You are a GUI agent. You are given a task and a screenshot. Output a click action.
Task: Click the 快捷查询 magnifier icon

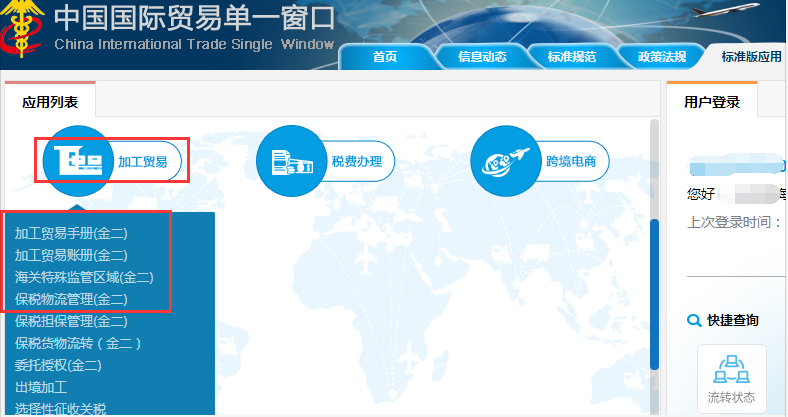pos(694,320)
